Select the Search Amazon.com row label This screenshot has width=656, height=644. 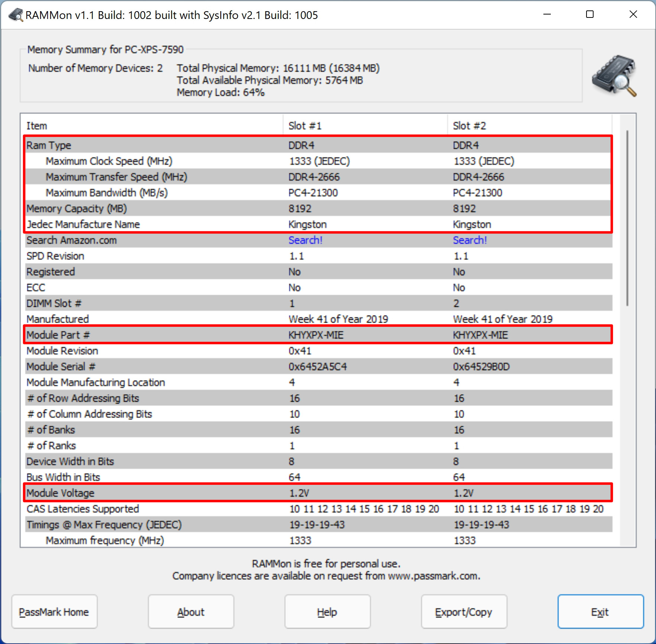pyautogui.click(x=71, y=240)
